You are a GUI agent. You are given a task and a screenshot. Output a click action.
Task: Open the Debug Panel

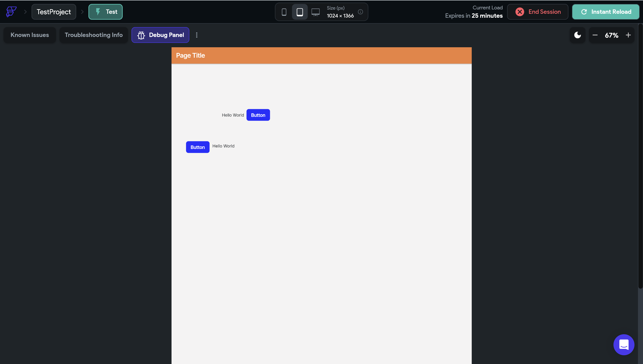[160, 35]
